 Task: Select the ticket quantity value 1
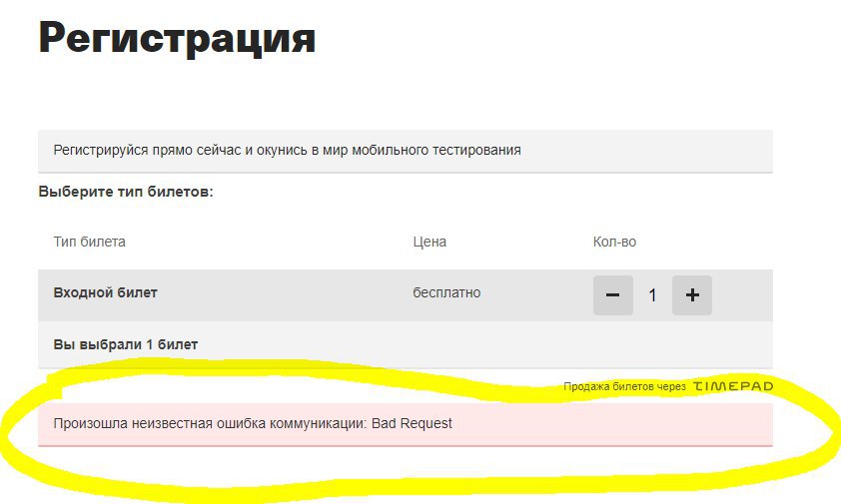coord(652,294)
